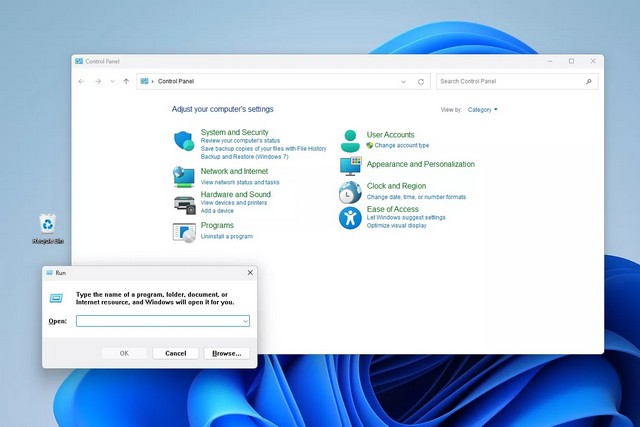
Task: Minimize the Control Panel window
Action: [x=550, y=61]
